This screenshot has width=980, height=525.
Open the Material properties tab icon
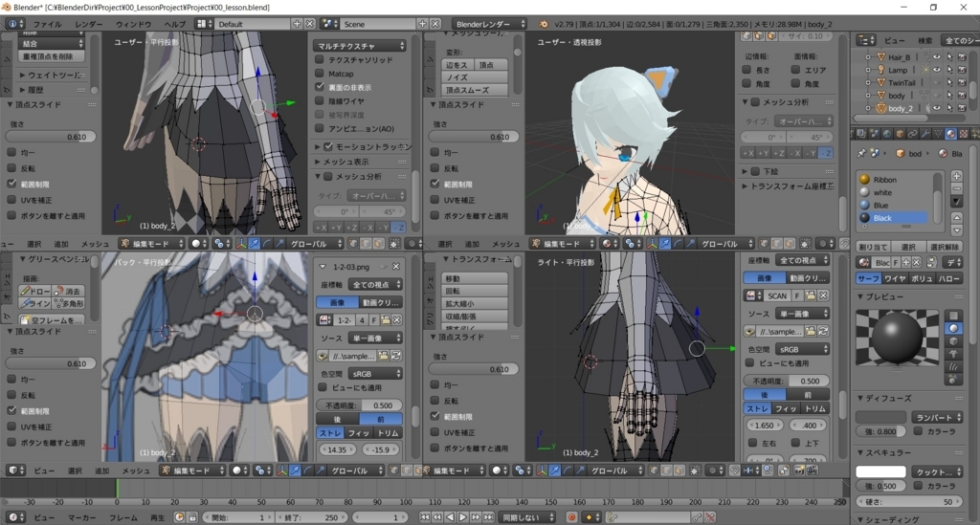pyautogui.click(x=950, y=134)
